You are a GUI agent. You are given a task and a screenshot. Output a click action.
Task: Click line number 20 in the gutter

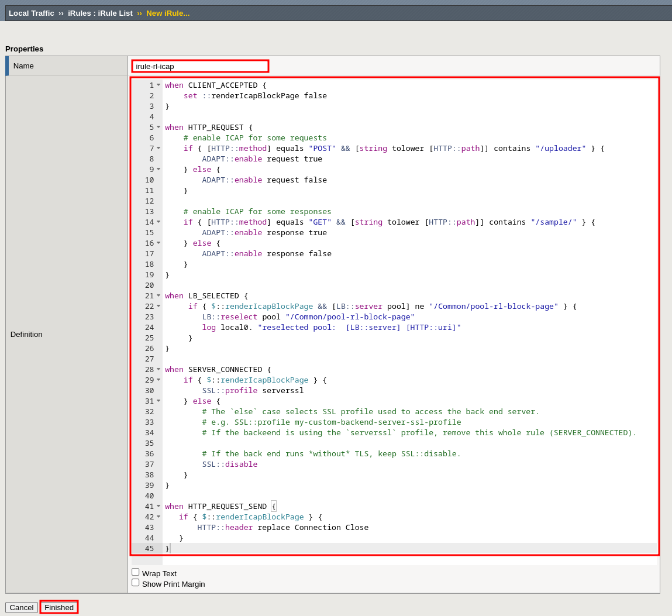(x=149, y=285)
